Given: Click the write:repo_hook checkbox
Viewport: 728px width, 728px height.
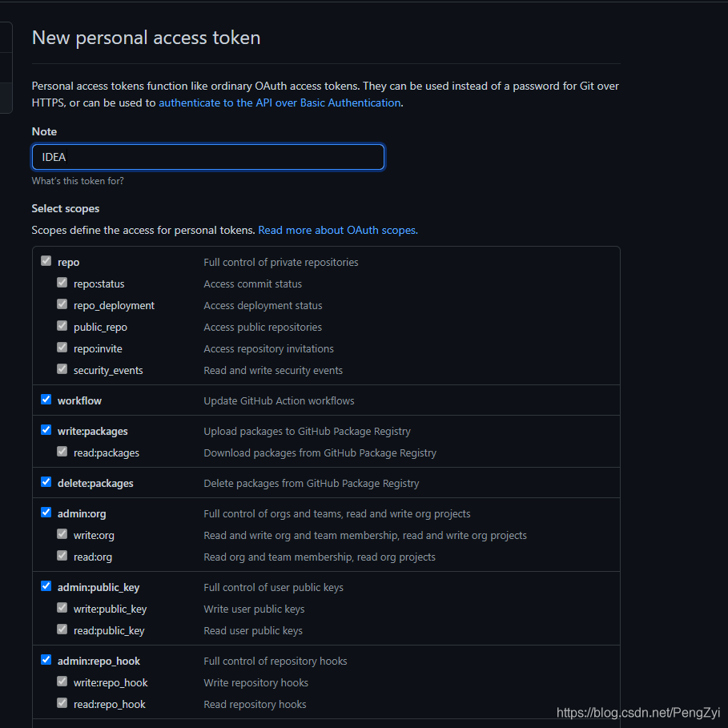Looking at the screenshot, I should (x=62, y=682).
